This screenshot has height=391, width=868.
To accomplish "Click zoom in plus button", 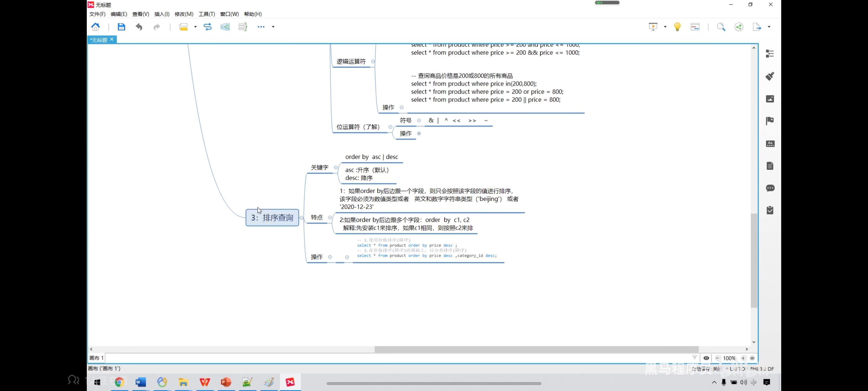I will click(x=743, y=358).
